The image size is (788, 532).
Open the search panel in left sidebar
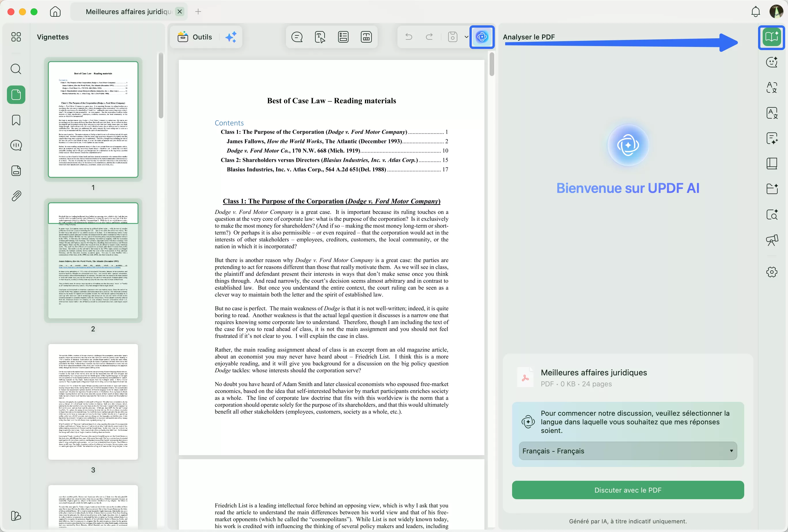(x=16, y=69)
